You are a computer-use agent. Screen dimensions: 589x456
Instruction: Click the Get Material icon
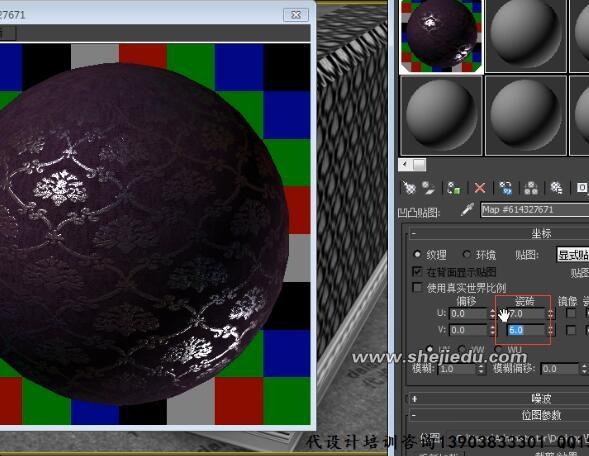[x=409, y=187]
